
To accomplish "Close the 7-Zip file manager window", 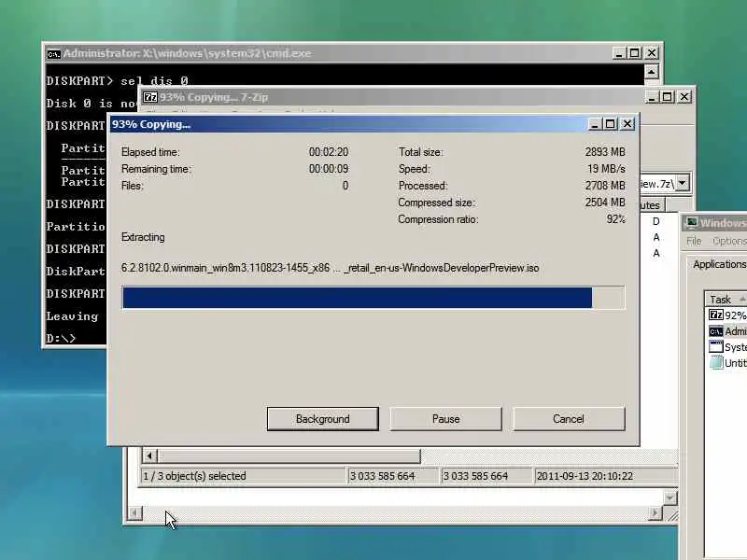I will coord(684,97).
